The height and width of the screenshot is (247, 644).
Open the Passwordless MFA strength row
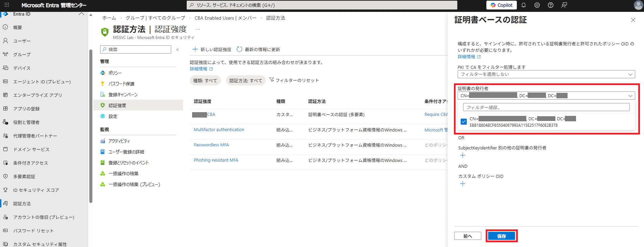211,145
